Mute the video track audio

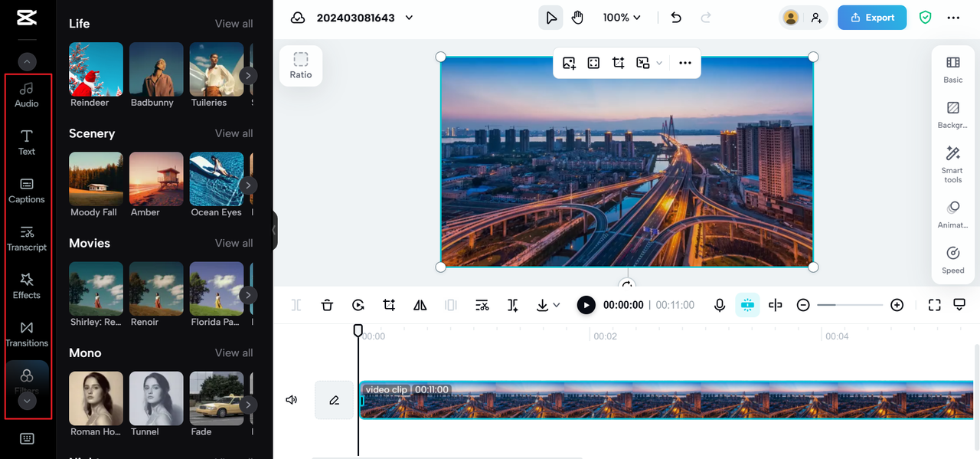click(x=291, y=400)
